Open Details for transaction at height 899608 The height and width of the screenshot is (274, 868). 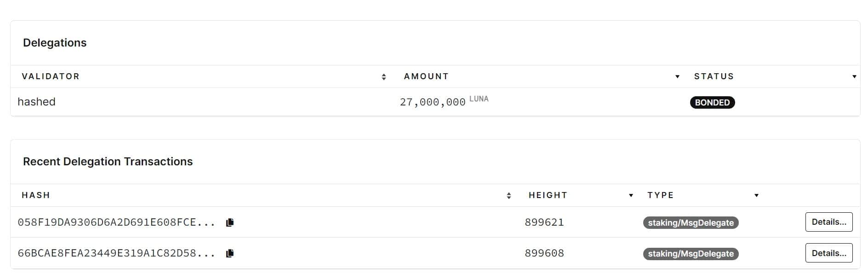coord(829,253)
